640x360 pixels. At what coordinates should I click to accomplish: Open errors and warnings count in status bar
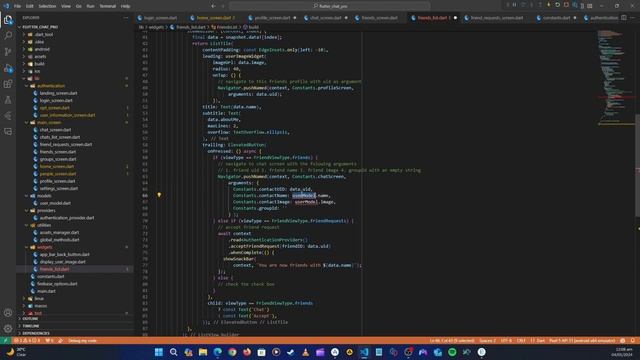(27, 340)
